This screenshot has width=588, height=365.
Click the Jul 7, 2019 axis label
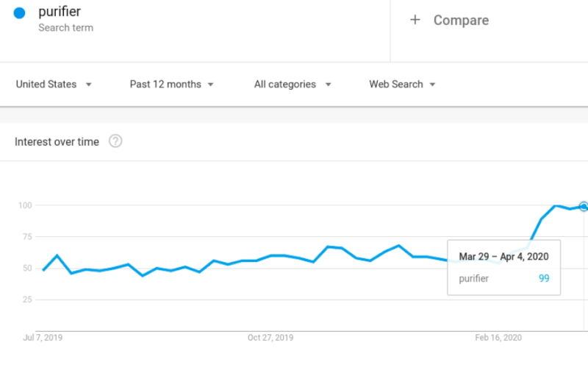pos(43,338)
